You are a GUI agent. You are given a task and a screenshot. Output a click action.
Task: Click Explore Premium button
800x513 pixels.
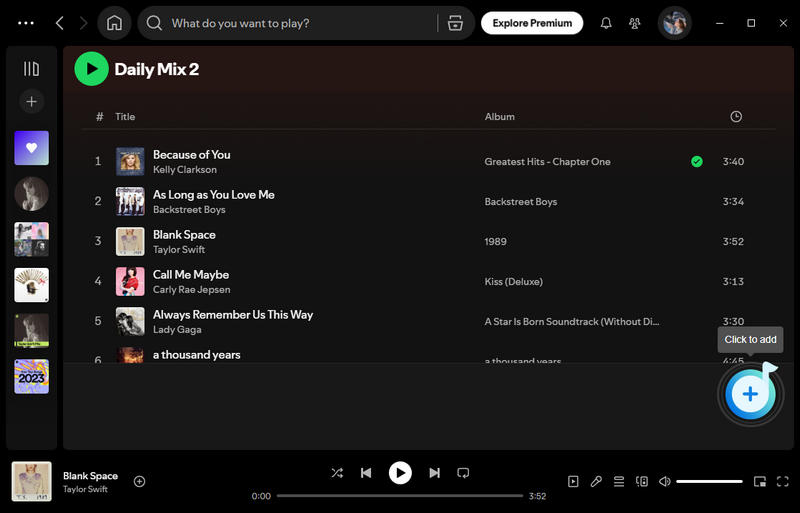point(532,23)
